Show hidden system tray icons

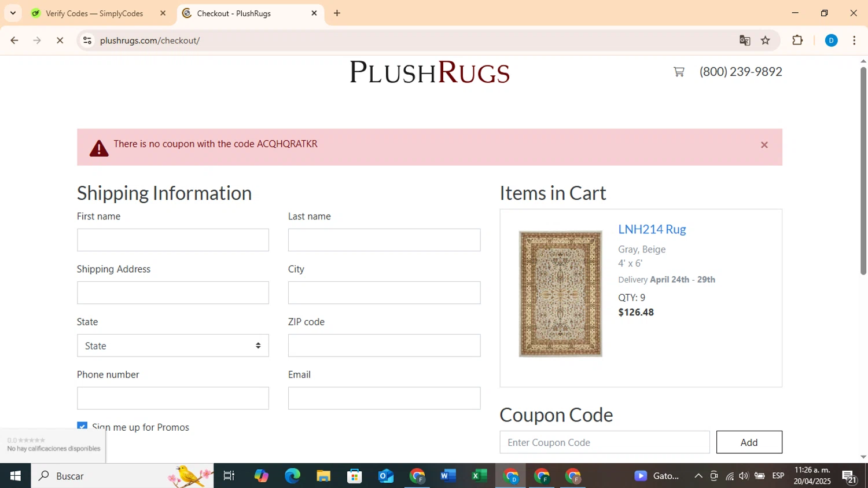pos(698,476)
